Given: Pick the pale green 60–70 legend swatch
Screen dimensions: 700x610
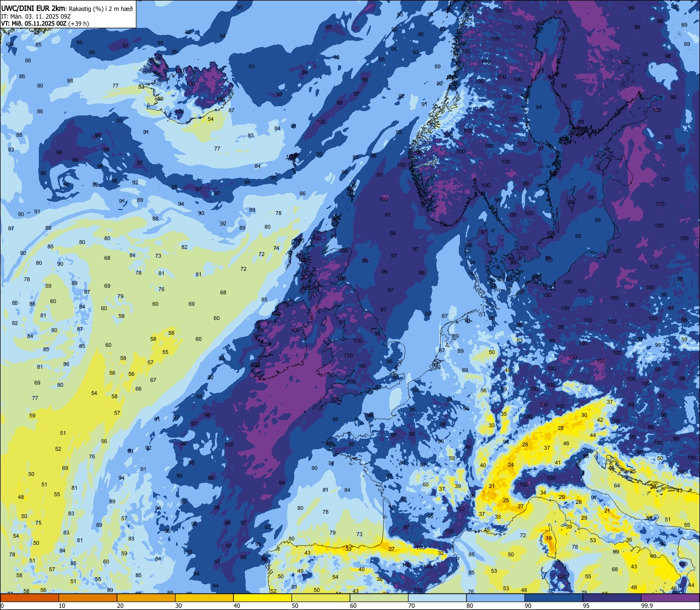Looking at the screenshot, I should (379, 597).
